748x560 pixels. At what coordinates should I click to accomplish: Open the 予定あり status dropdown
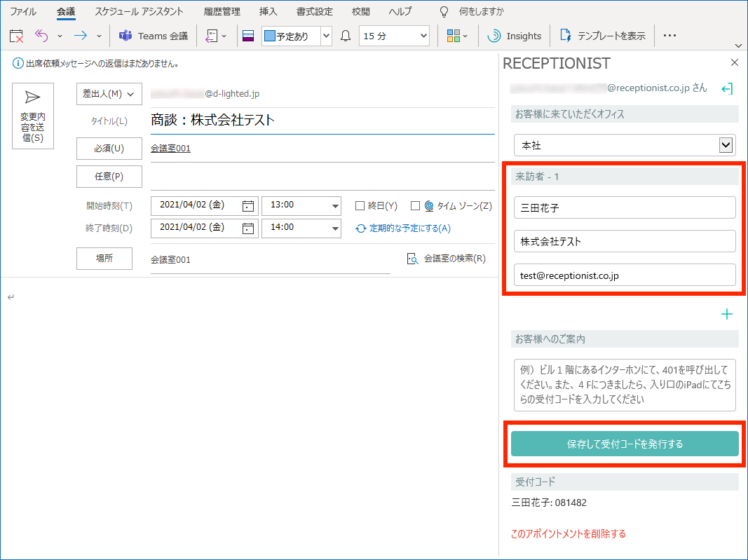[326, 36]
